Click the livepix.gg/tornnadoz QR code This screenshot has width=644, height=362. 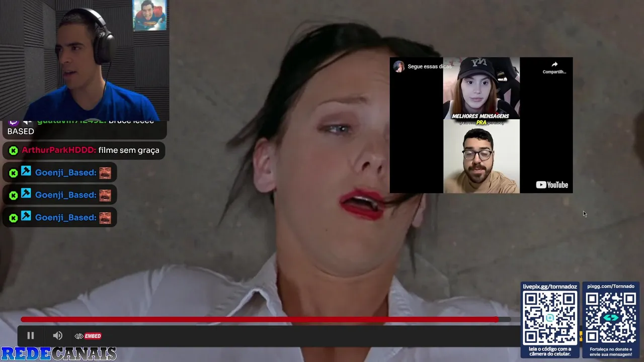[550, 317]
